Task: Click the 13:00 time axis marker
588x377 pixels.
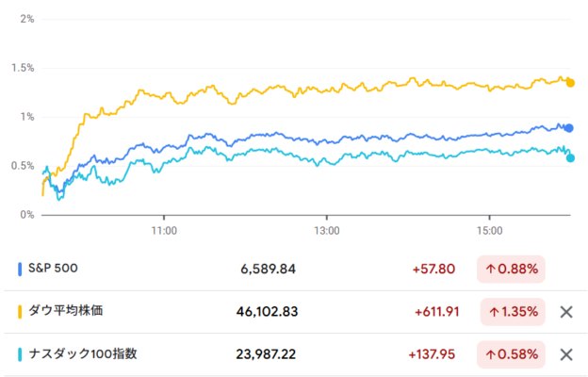Action: [327, 230]
